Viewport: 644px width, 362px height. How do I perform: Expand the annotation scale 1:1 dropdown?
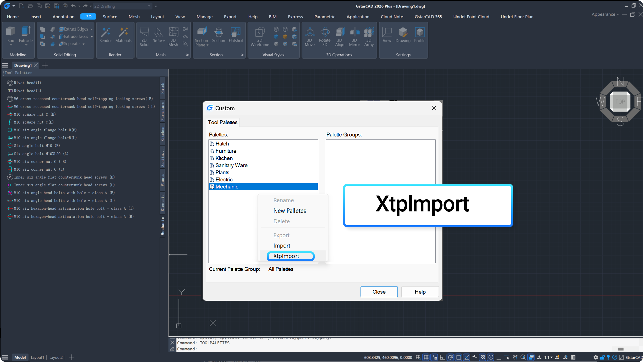tap(548, 357)
